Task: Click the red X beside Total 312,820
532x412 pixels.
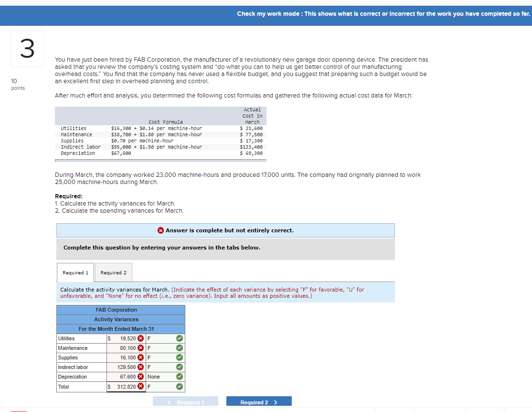Action: (x=141, y=386)
